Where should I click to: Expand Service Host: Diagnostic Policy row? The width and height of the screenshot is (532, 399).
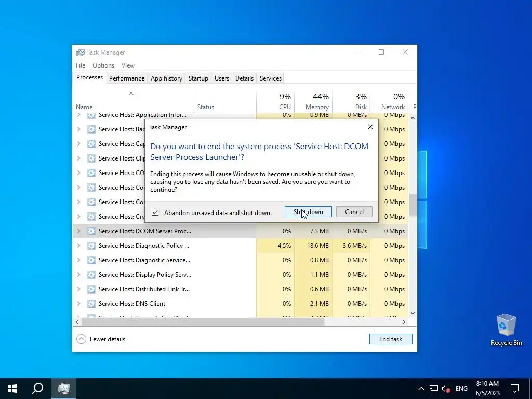(79, 246)
